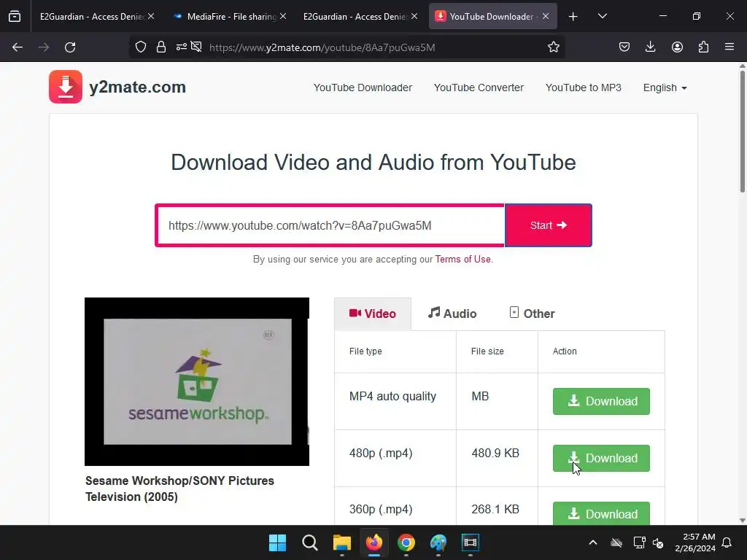Viewport: 747px width, 560px height.
Task: Click the y2mate red download logo icon
Action: coord(66,87)
